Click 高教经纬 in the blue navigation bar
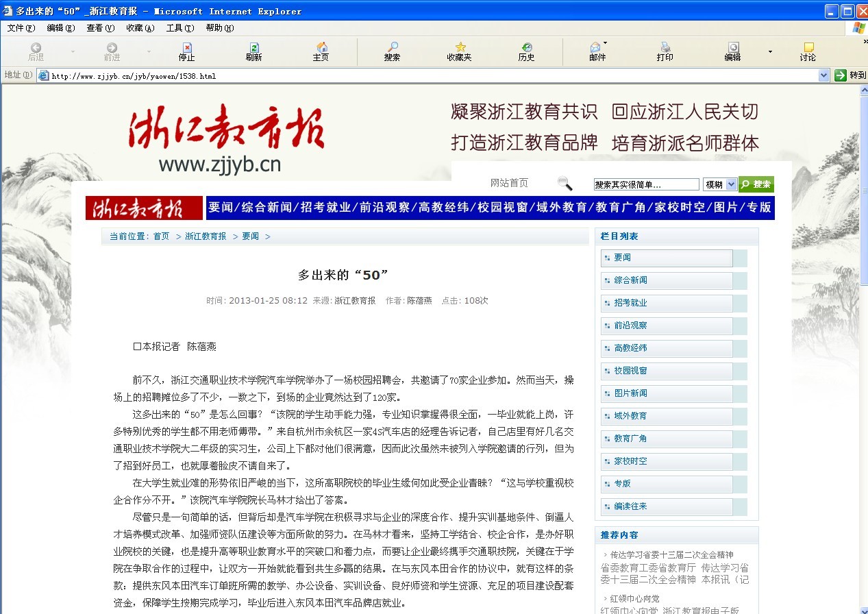 tap(443, 207)
